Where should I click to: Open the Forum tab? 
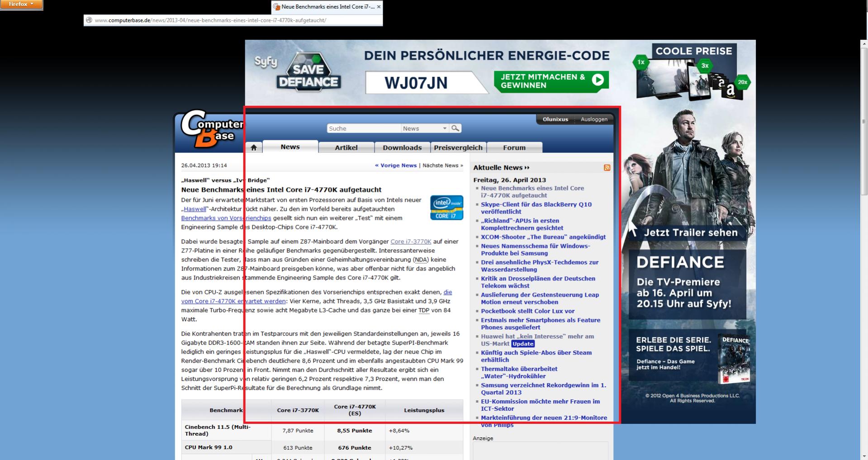pos(514,147)
